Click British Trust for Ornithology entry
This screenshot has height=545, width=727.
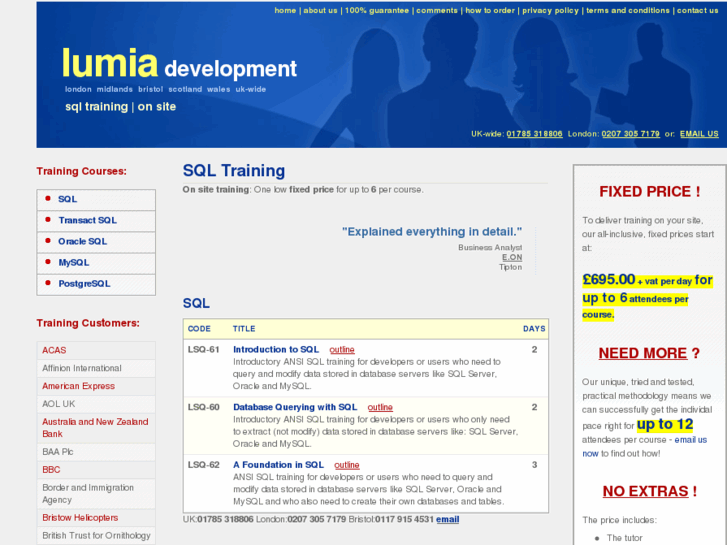96,536
